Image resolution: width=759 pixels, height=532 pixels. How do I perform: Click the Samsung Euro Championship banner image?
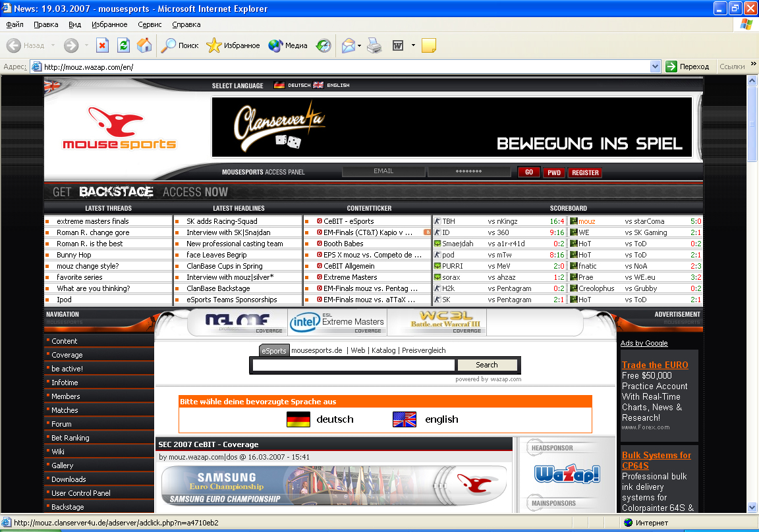coord(334,485)
